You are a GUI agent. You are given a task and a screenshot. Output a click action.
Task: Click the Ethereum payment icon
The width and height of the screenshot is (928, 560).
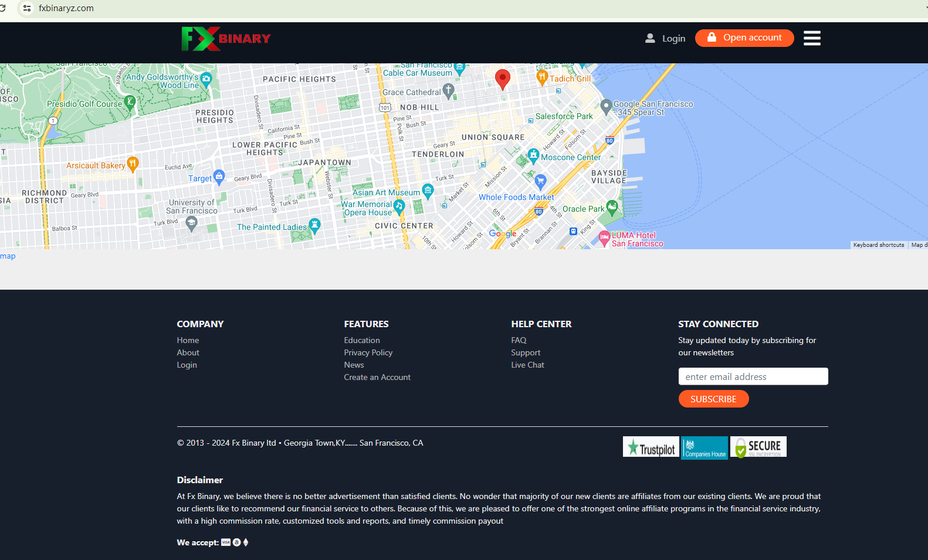[246, 542]
